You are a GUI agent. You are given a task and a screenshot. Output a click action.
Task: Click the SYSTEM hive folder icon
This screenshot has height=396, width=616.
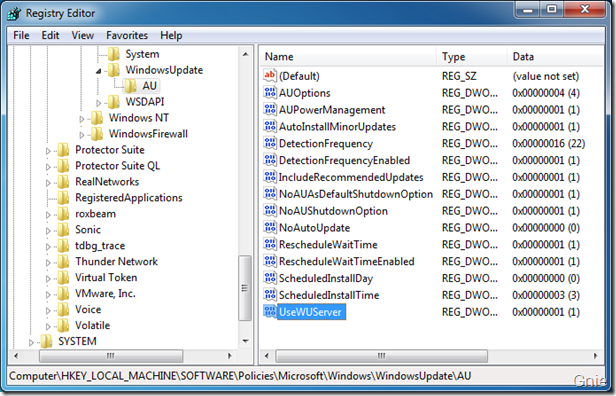pos(46,341)
